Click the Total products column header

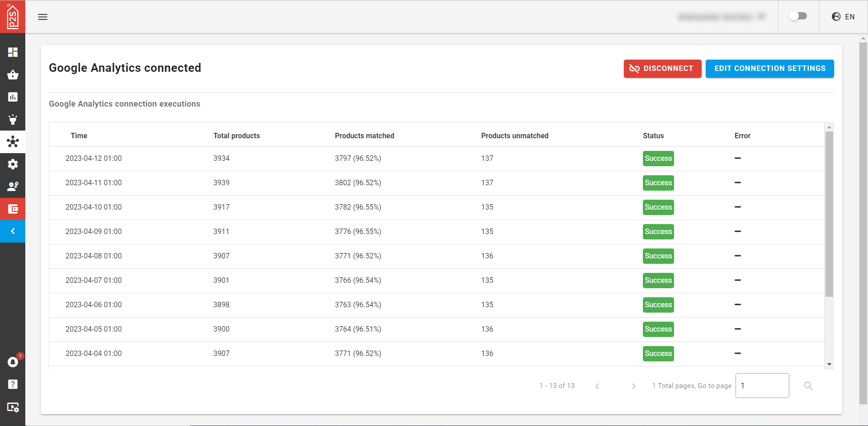pyautogui.click(x=236, y=136)
